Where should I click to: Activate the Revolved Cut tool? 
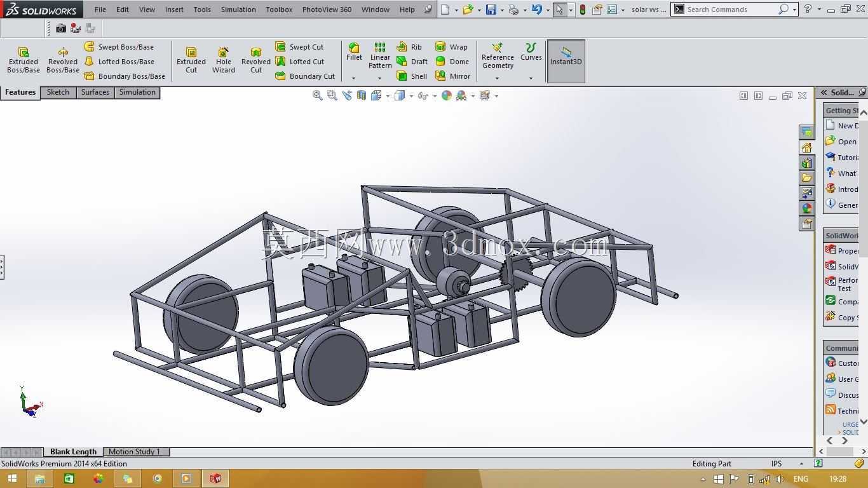[256, 60]
